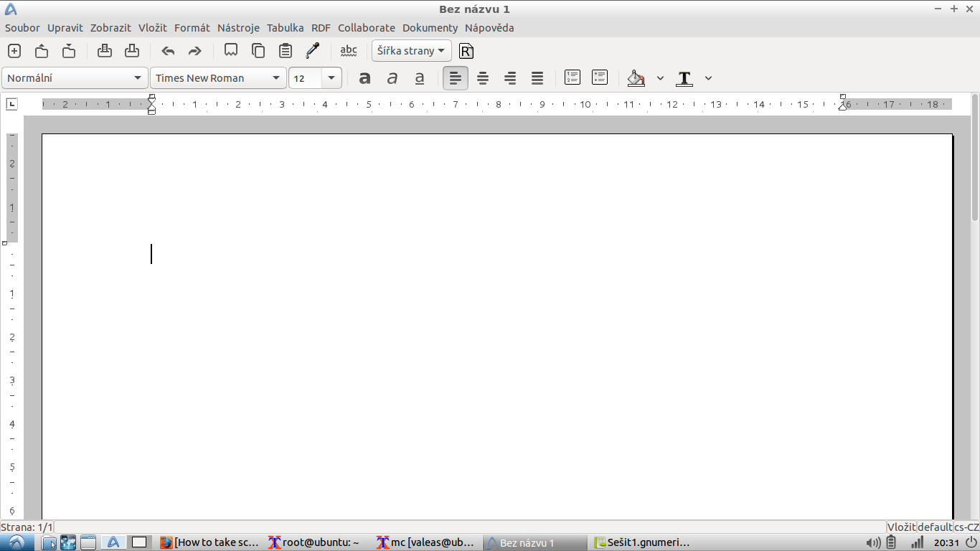The height and width of the screenshot is (551, 980).
Task: Undo the last action
Action: point(168,51)
